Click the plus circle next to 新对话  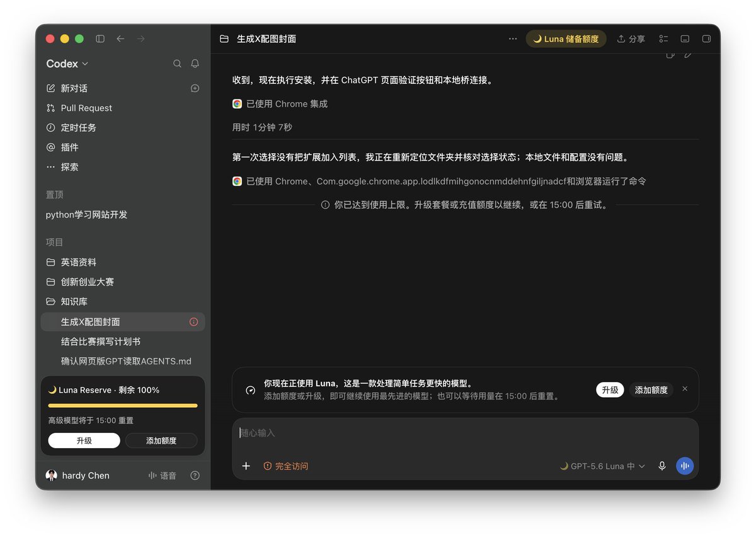coord(195,88)
